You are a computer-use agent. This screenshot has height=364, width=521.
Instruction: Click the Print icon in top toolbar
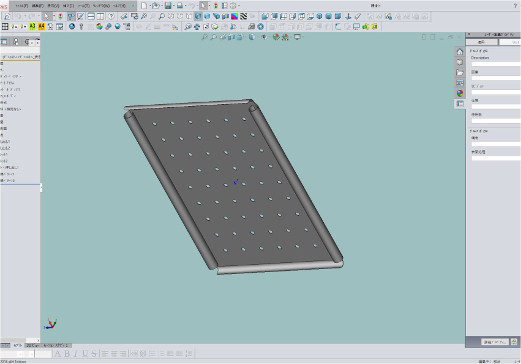pyautogui.click(x=180, y=6)
